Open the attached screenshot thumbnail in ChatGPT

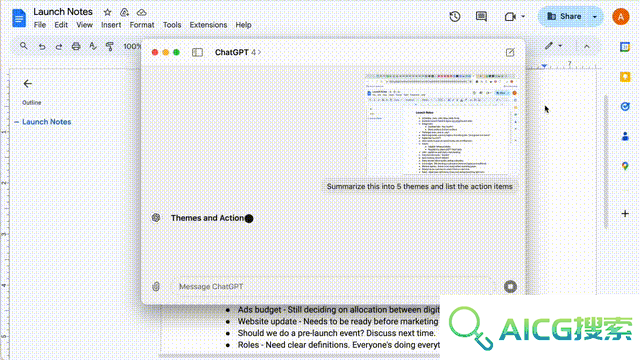[441, 124]
